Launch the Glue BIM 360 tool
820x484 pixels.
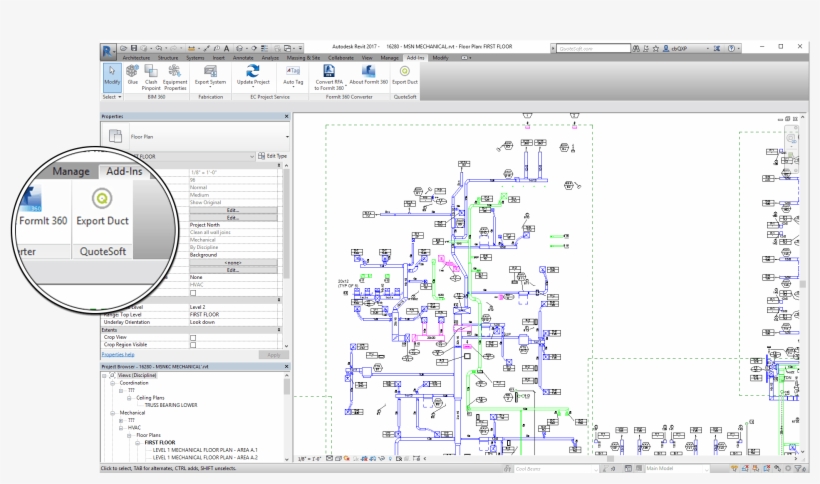[132, 76]
